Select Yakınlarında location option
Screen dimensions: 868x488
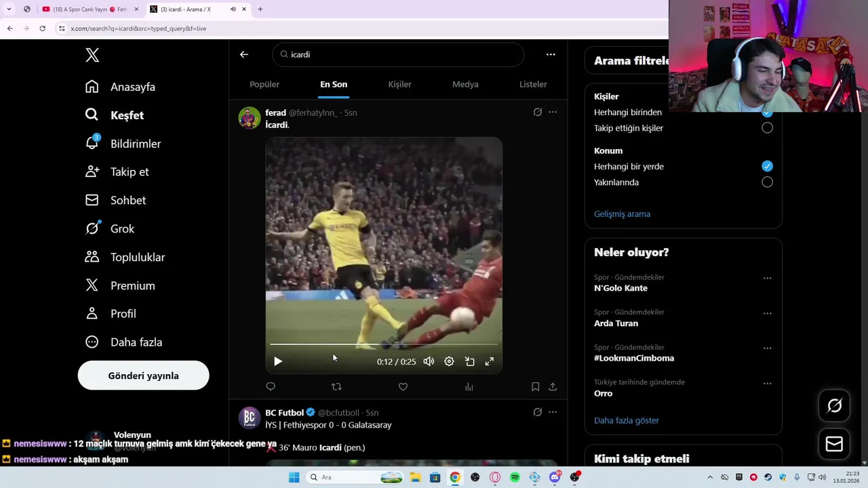pos(767,182)
